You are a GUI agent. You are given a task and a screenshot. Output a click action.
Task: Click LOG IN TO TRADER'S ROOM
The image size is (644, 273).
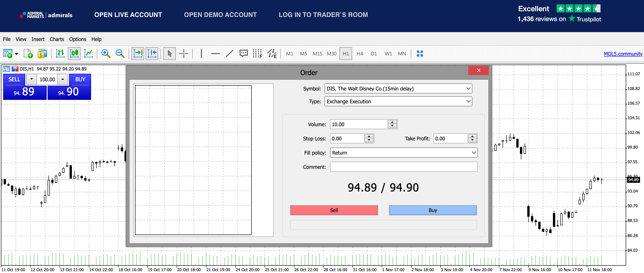pyautogui.click(x=323, y=15)
